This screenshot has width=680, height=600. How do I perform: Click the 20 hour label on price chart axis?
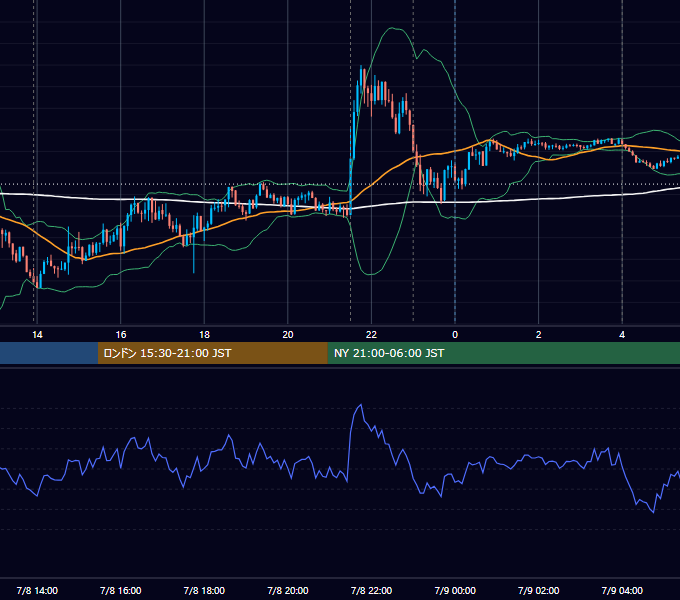point(288,335)
